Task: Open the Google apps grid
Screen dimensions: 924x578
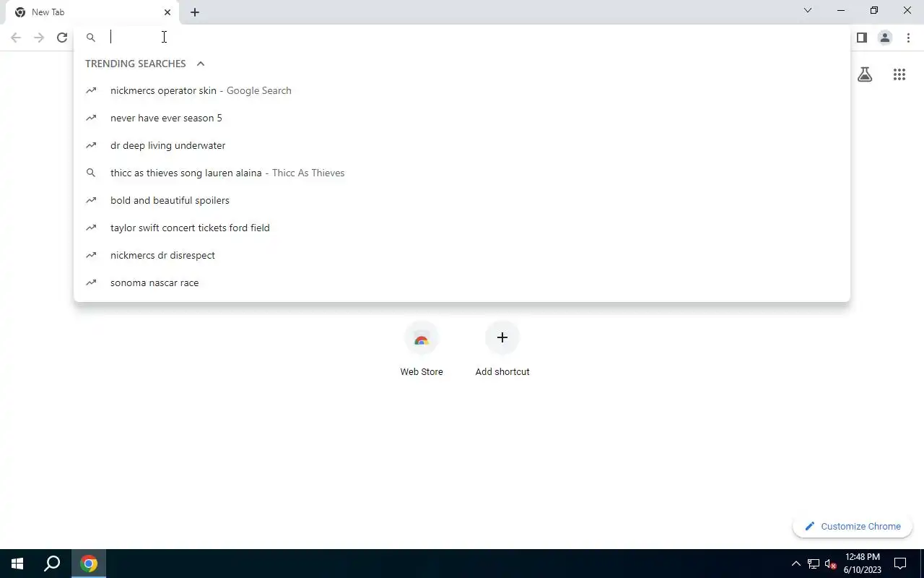Action: 899,74
